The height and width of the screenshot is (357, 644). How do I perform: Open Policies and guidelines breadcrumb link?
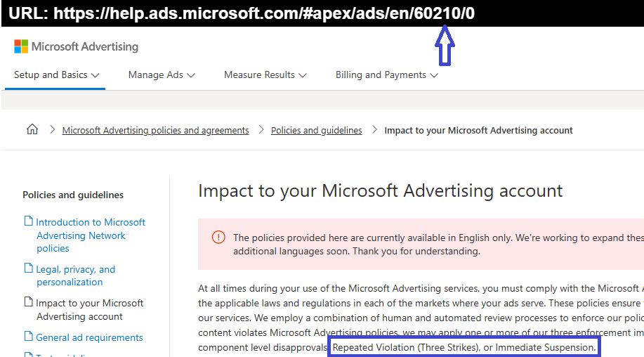[x=317, y=130]
